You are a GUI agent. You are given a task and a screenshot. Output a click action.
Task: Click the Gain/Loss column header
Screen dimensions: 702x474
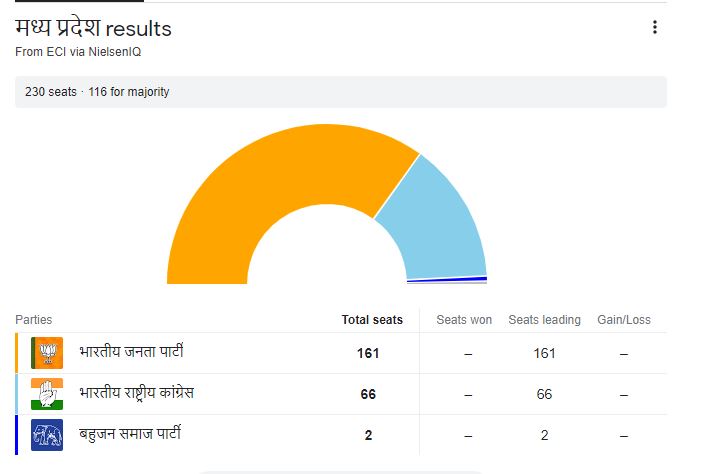point(624,320)
